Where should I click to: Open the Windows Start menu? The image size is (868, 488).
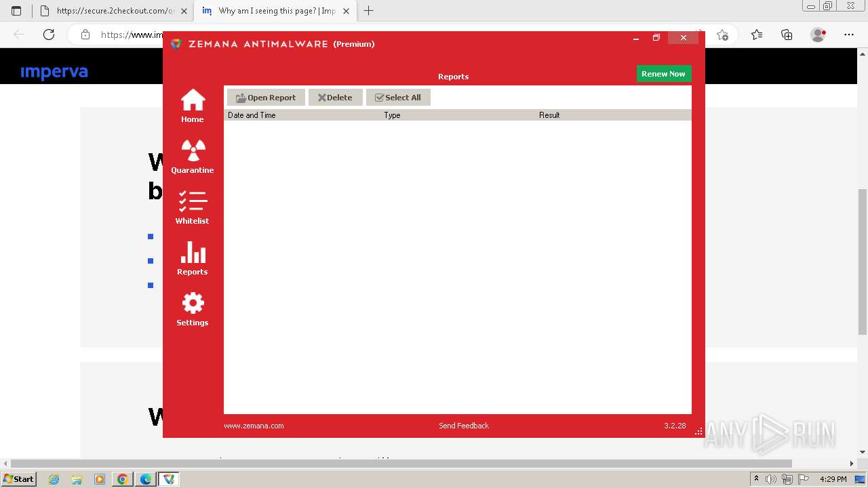click(18, 479)
